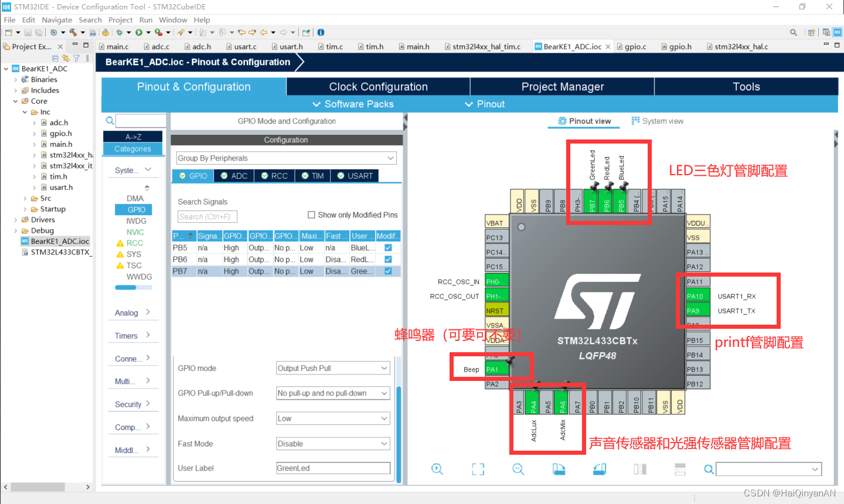The height and width of the screenshot is (504, 844).
Task: Click the Device Configuration code generation icon
Action: [105, 32]
